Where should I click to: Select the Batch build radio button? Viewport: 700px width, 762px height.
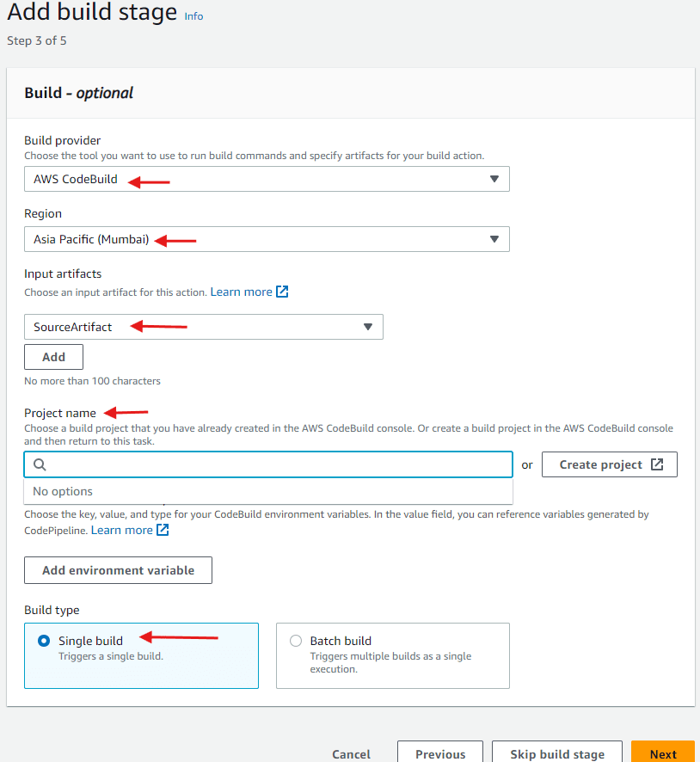(295, 641)
